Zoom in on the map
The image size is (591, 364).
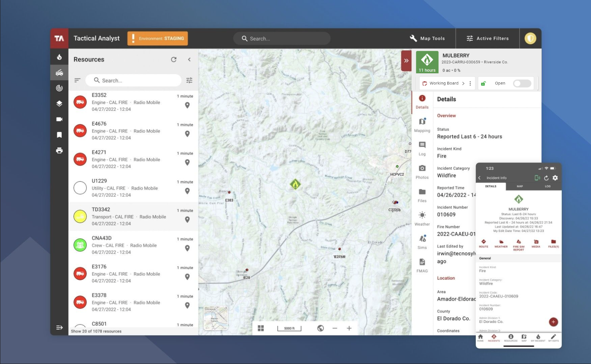349,328
